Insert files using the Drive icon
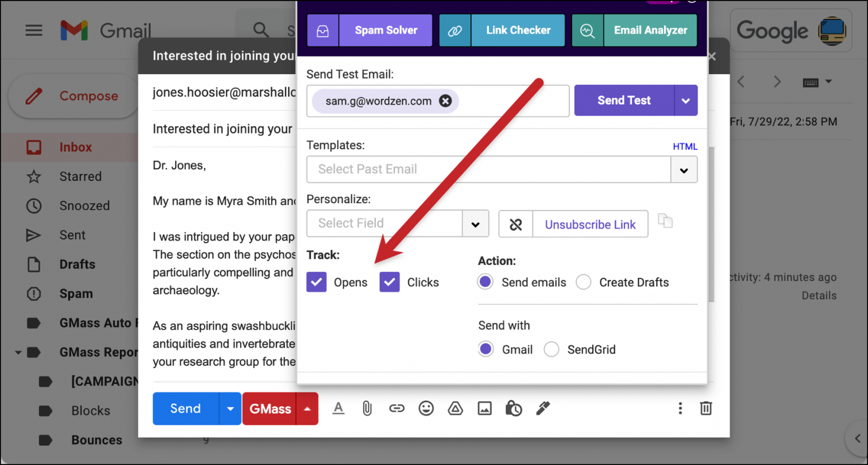This screenshot has height=465, width=868. tap(455, 408)
